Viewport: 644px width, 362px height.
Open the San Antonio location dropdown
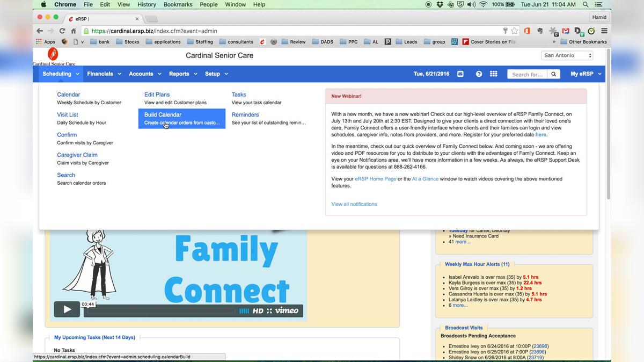pos(566,55)
